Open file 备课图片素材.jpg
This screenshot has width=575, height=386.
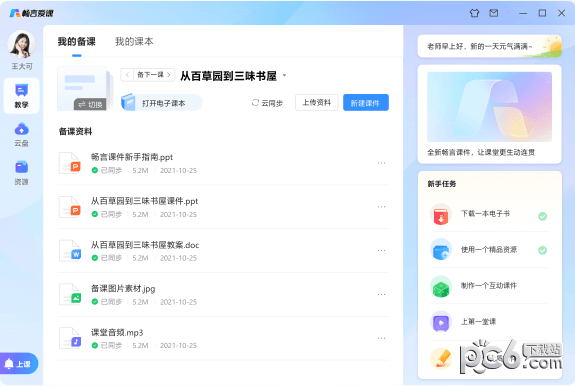[123, 289]
